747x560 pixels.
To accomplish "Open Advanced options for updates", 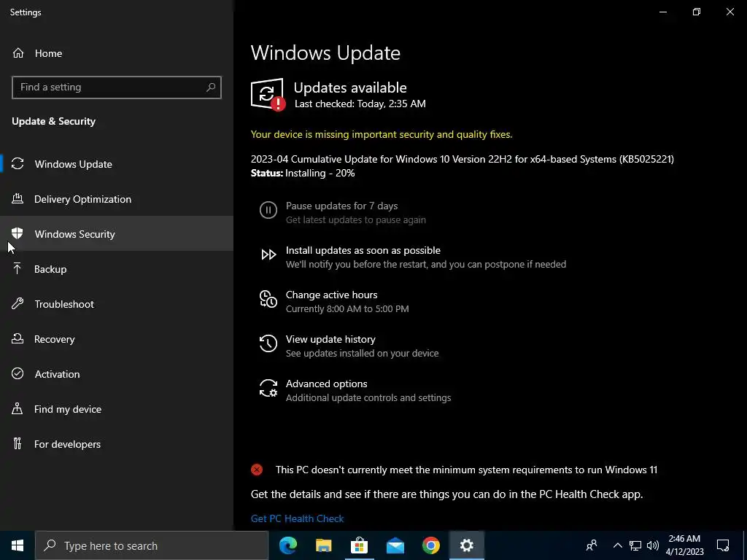I will tap(326, 384).
